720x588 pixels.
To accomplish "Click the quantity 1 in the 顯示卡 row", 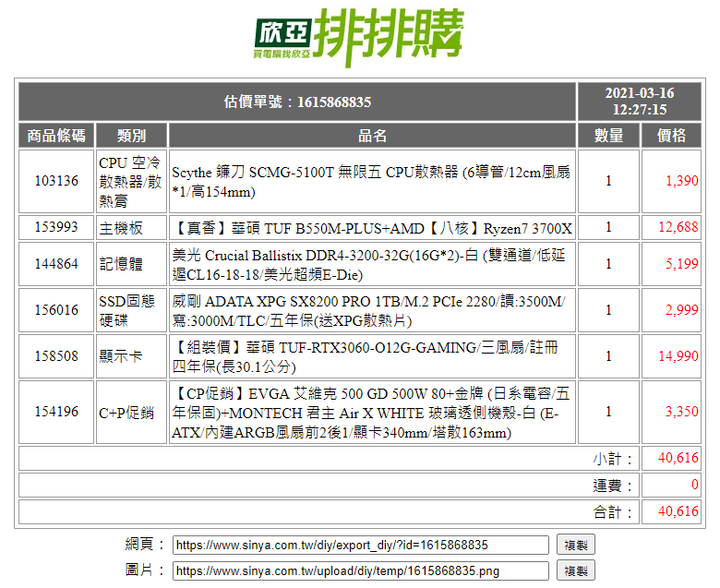I will click(x=608, y=356).
